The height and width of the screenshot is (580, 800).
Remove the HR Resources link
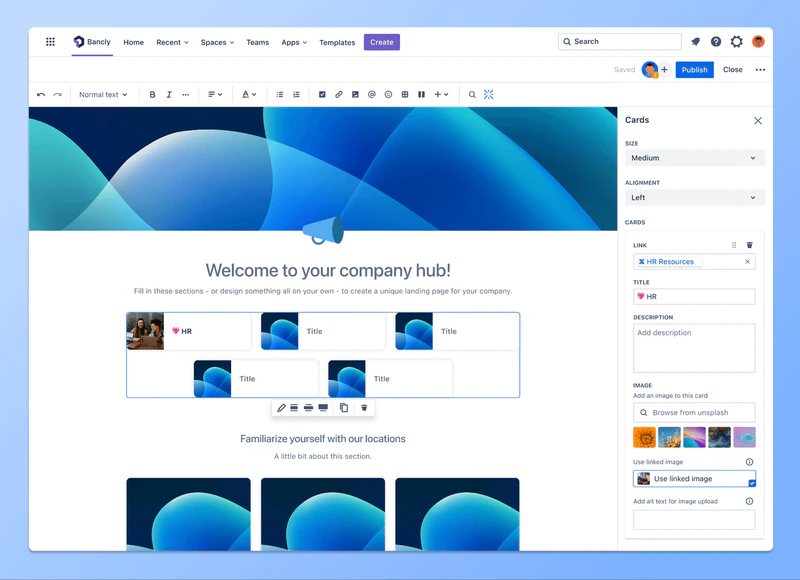(747, 262)
